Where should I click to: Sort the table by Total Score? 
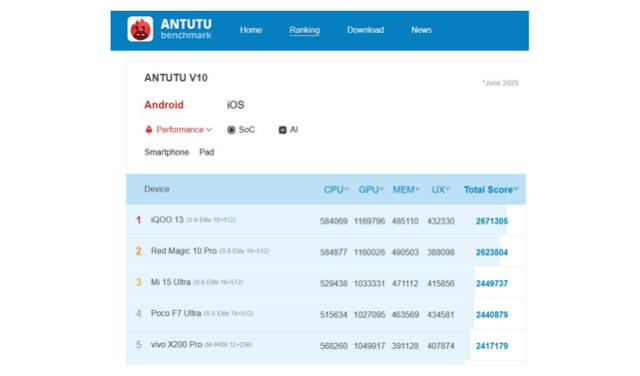click(x=491, y=189)
